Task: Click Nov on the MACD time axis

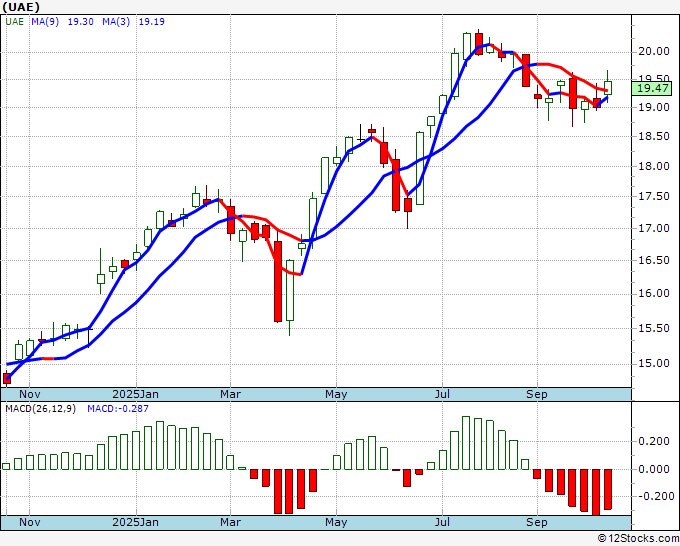Action: (x=29, y=522)
